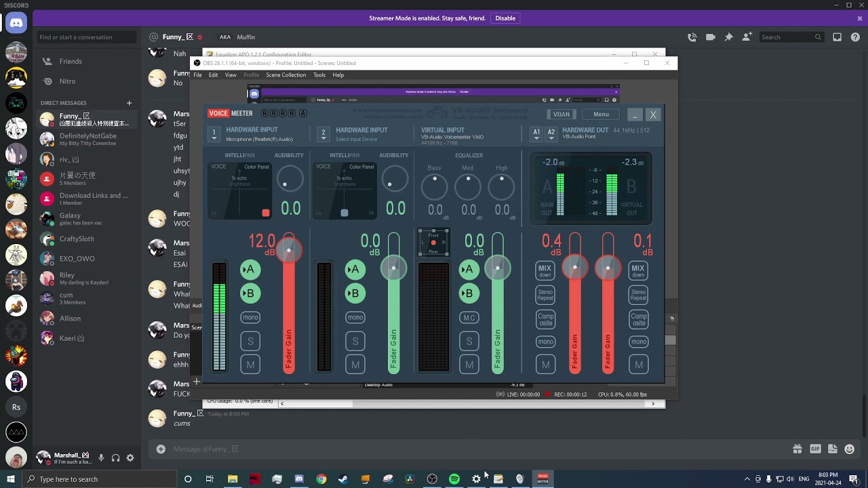
Task: Open emoji picker in Discord
Action: pyautogui.click(x=850, y=449)
